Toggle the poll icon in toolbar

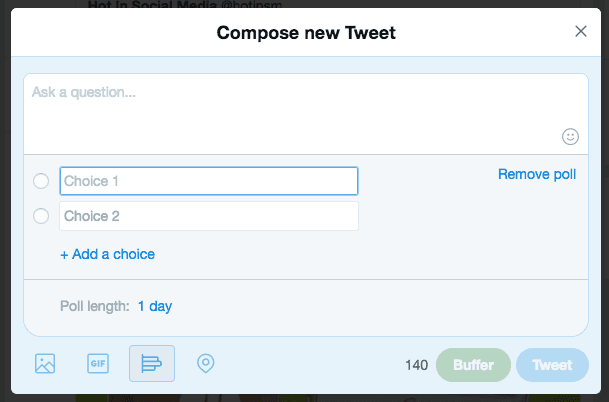pyautogui.click(x=152, y=364)
